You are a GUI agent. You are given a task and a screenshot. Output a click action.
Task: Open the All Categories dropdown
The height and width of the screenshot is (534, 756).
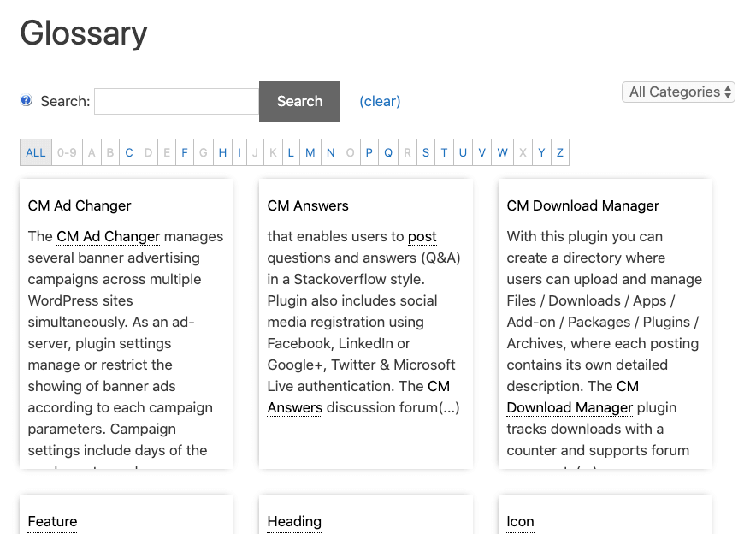[678, 92]
